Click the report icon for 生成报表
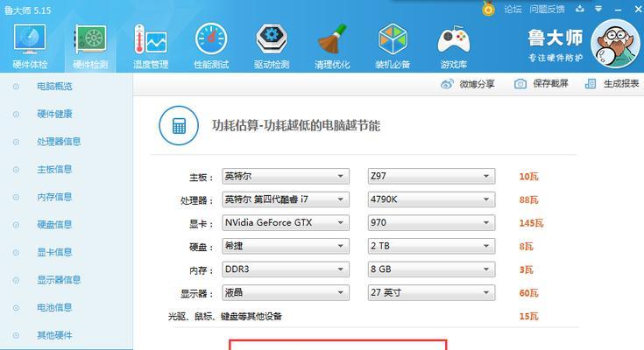644x350 pixels. [x=591, y=84]
